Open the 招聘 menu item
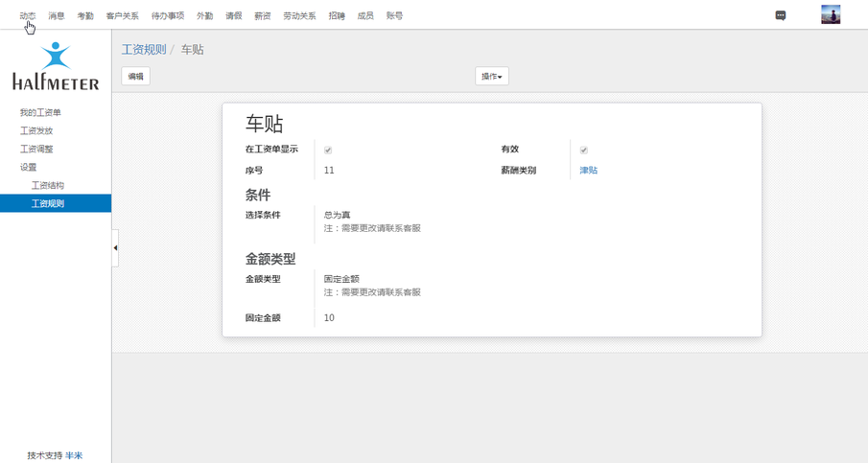 click(x=336, y=16)
